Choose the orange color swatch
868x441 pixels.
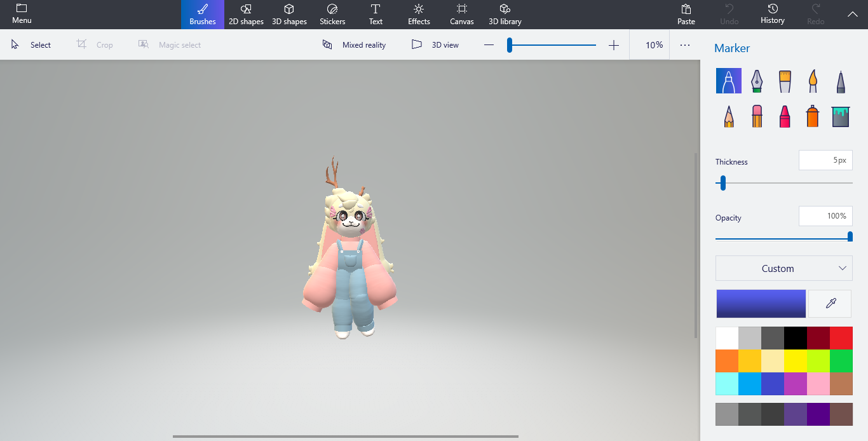pos(727,361)
